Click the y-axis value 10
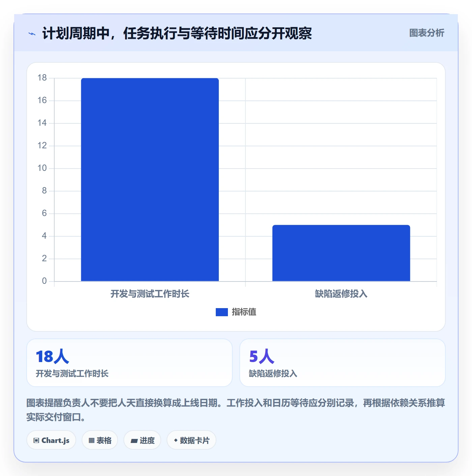472x476 pixels. [42, 168]
